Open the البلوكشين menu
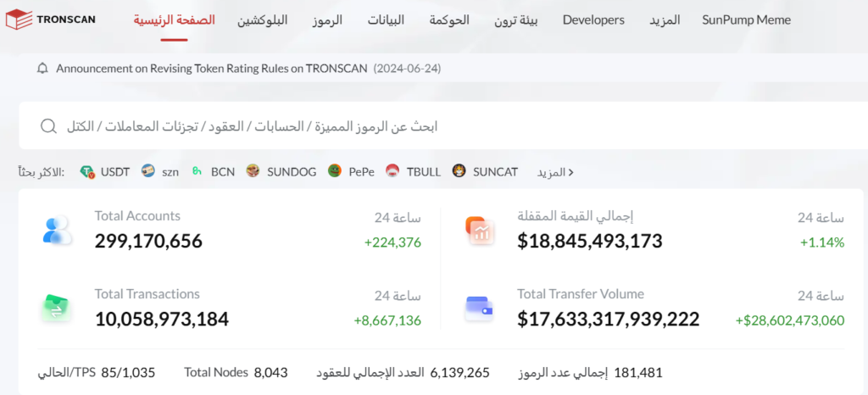This screenshot has width=868, height=395. click(x=263, y=20)
